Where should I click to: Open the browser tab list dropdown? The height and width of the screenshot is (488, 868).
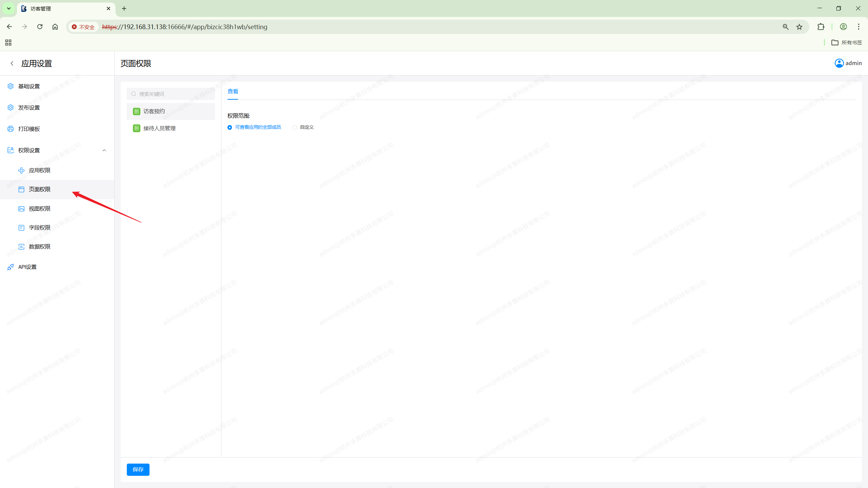click(x=9, y=8)
